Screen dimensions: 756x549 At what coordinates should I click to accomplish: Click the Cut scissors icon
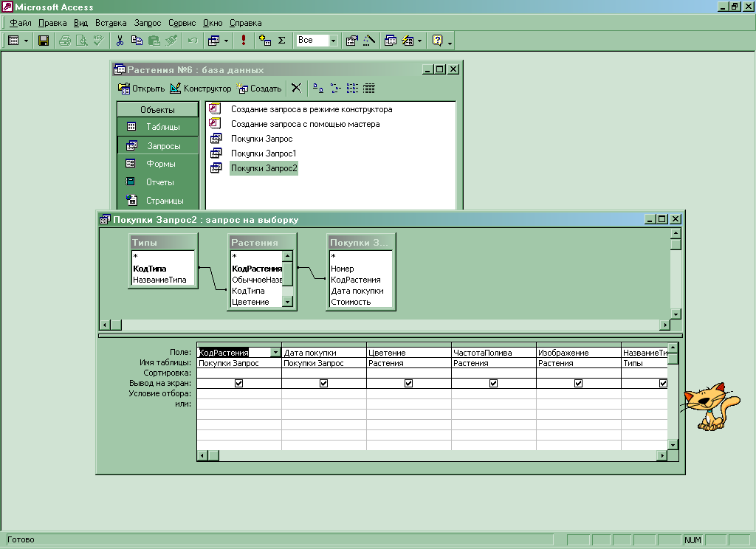pyautogui.click(x=120, y=41)
